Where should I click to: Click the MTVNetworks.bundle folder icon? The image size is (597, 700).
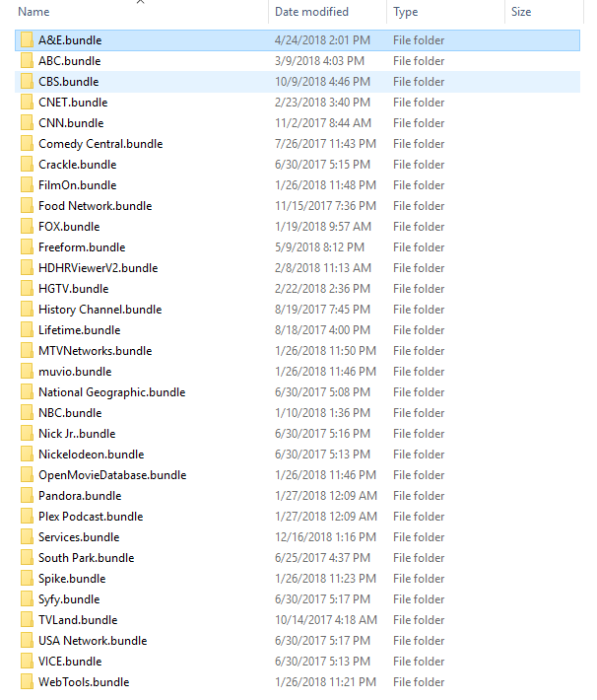[27, 350]
